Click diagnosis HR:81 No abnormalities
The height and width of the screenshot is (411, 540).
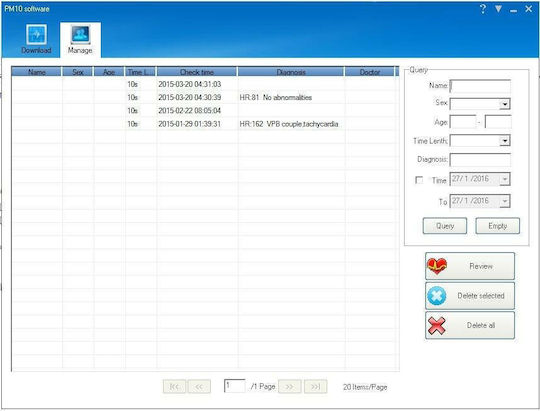(x=276, y=97)
